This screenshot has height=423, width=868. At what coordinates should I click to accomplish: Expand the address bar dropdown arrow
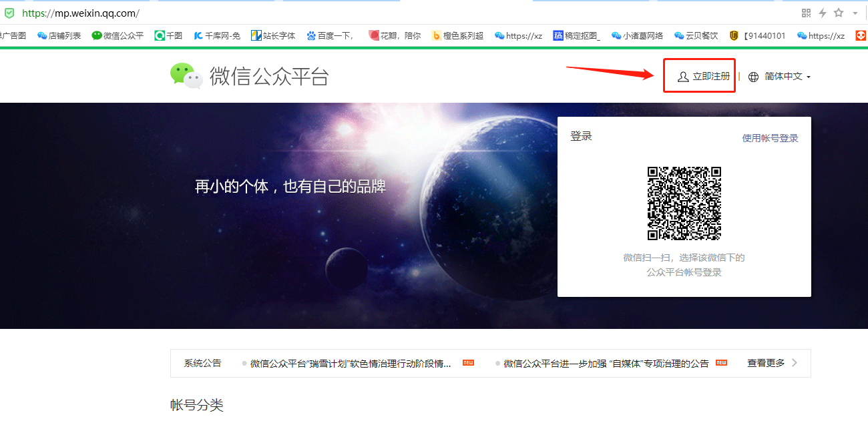(x=855, y=13)
